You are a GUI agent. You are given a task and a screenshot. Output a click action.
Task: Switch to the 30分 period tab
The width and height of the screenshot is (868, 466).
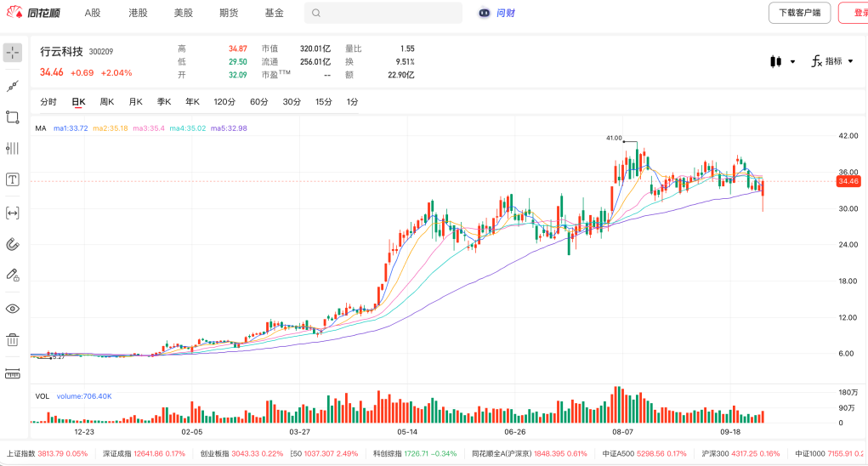[x=292, y=102]
